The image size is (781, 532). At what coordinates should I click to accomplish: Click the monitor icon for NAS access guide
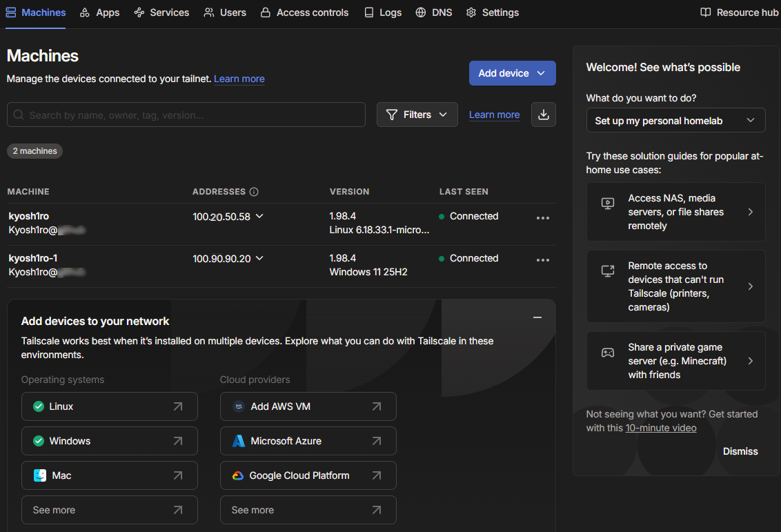[x=608, y=204]
